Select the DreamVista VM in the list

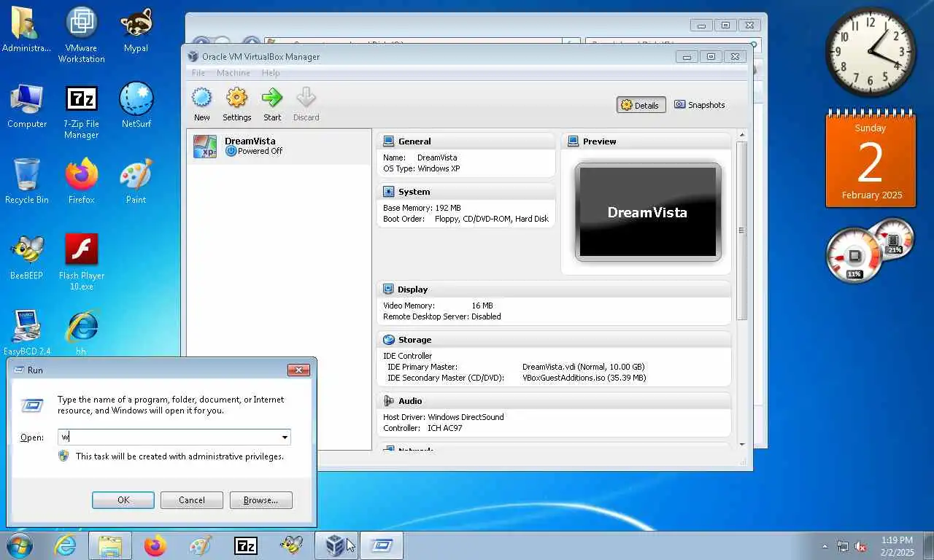tap(279, 146)
